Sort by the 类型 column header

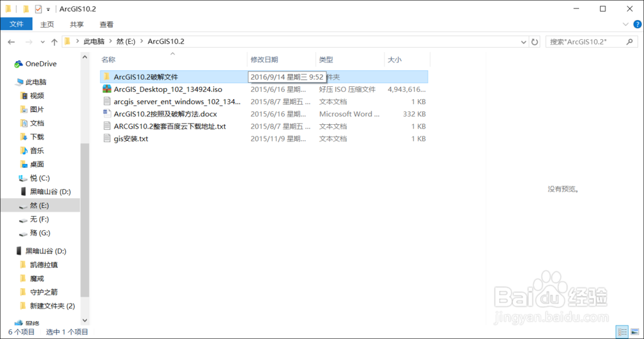(326, 60)
